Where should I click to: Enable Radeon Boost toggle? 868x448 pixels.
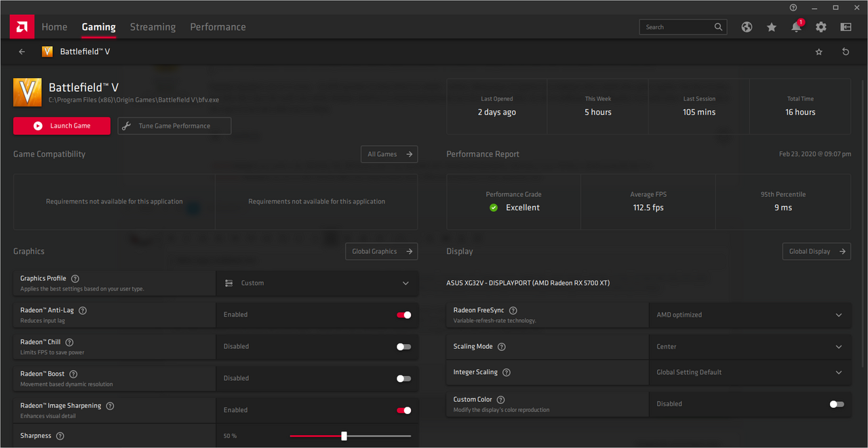tap(403, 378)
